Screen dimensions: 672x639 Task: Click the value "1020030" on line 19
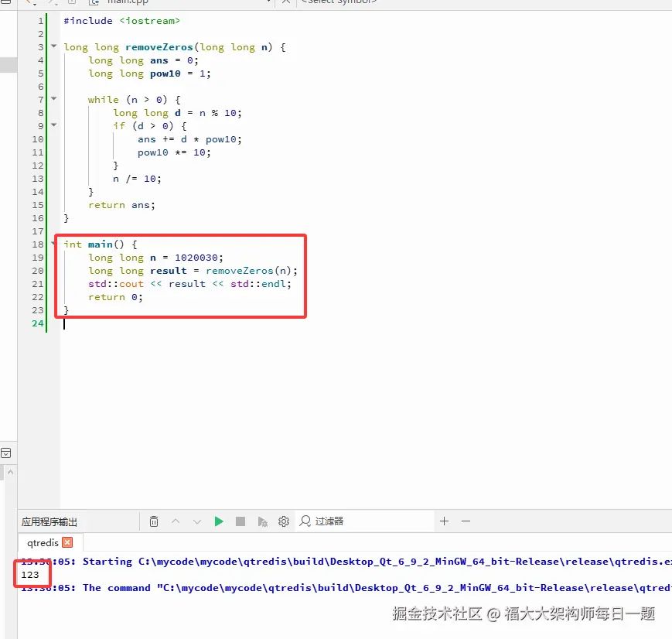click(x=196, y=258)
